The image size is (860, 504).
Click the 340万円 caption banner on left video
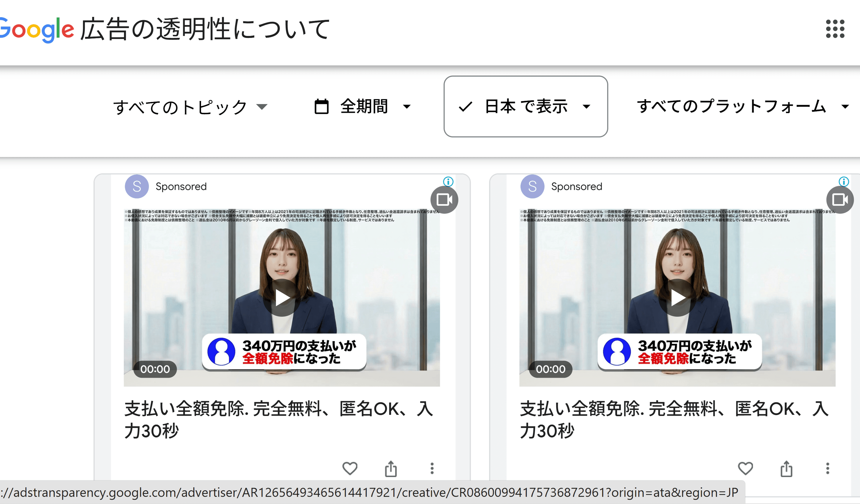coord(284,352)
